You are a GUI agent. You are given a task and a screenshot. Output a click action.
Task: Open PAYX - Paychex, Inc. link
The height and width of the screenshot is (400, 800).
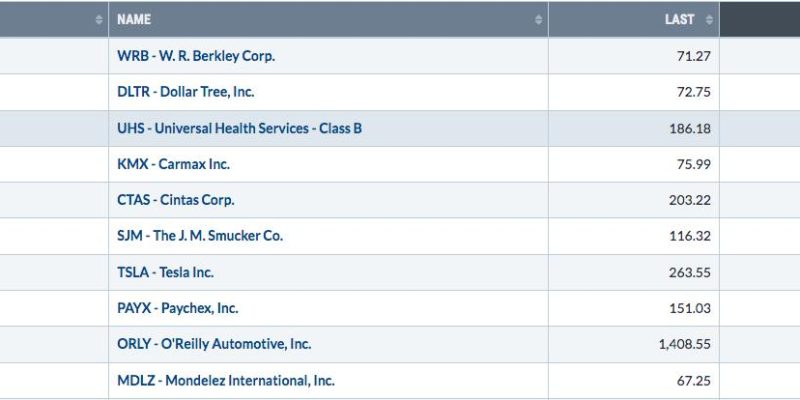(178, 309)
